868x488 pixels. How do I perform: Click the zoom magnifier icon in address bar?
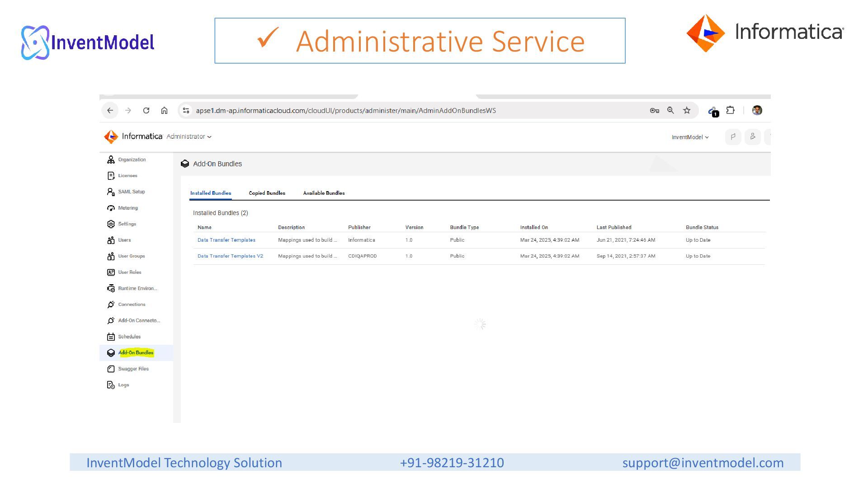point(670,111)
